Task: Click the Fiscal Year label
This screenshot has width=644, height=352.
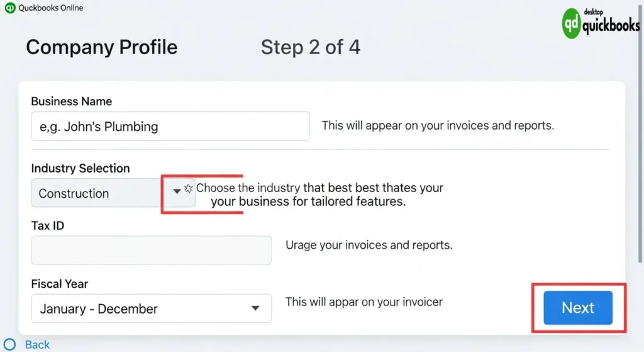Action: click(x=59, y=284)
